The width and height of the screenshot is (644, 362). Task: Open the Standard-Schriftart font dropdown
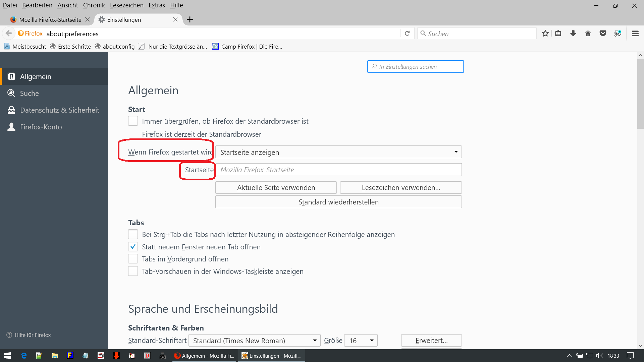(254, 341)
